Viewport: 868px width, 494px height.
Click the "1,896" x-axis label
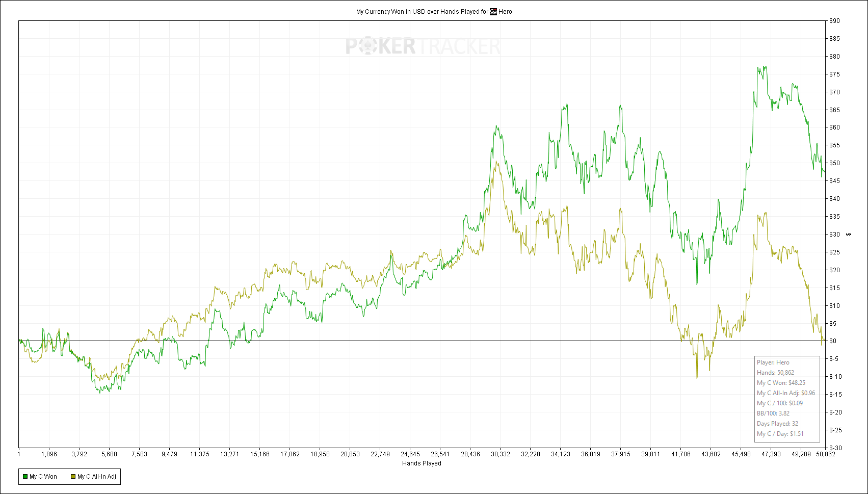click(x=49, y=454)
